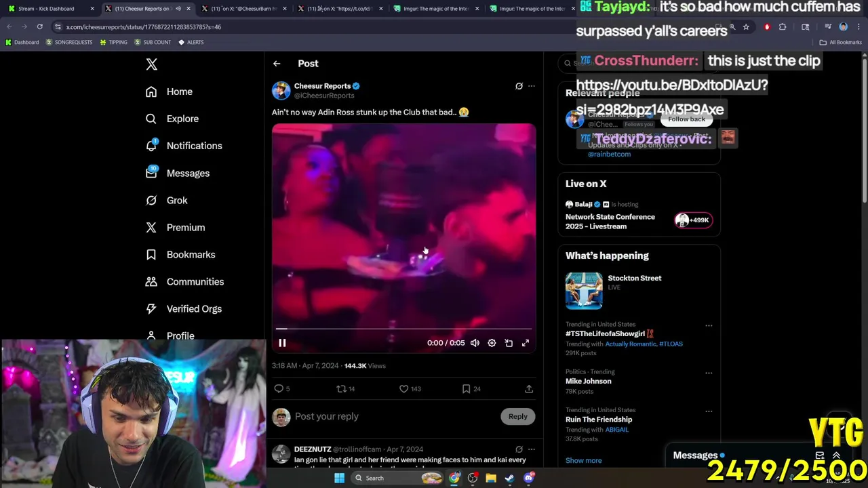Expand the Messages drawer
Viewport: 868px width, 488px height.
pos(835,455)
